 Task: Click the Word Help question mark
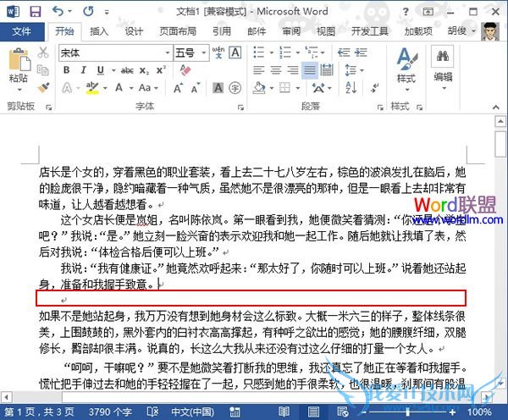tap(406, 12)
